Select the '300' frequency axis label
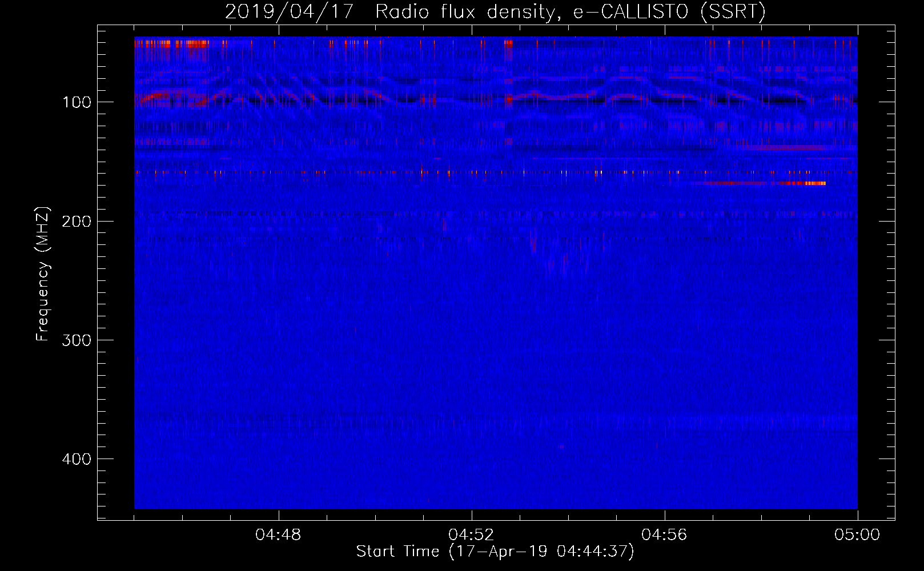Image resolution: width=924 pixels, height=571 pixels. (77, 340)
